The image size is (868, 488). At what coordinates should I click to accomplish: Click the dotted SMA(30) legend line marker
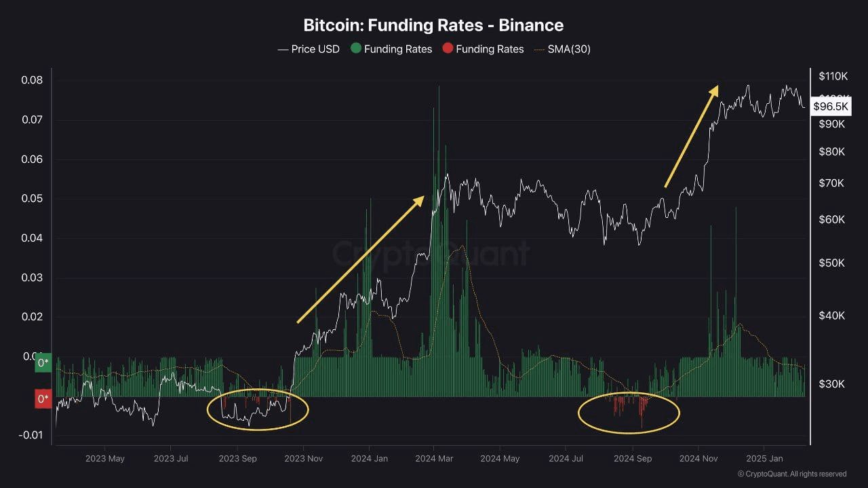[539, 49]
